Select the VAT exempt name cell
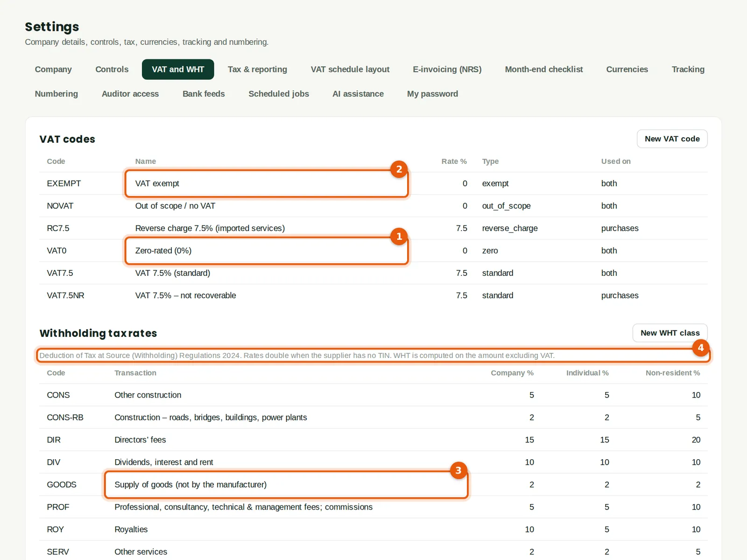747x560 pixels. click(x=267, y=183)
